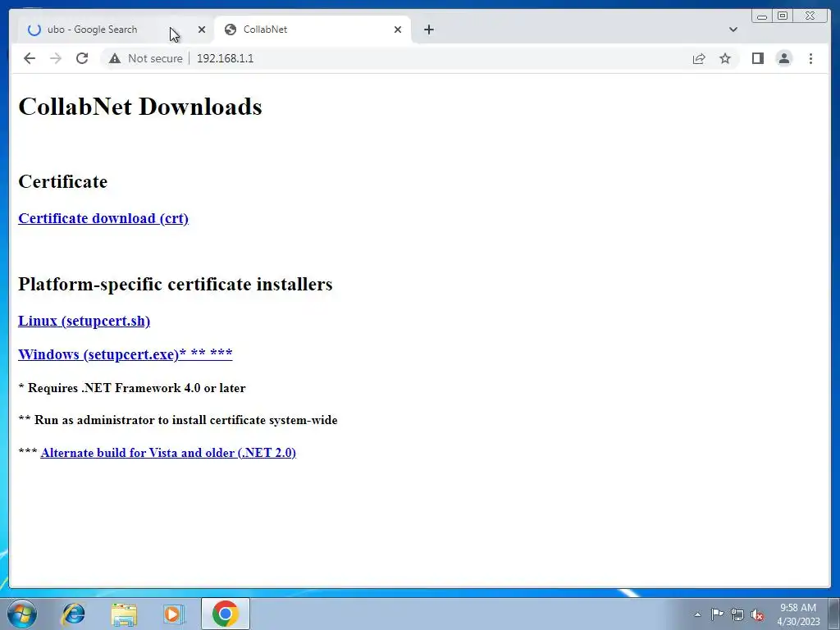The image size is (840, 630).
Task: Download the Certificate (crt) link
Action: pos(103,218)
